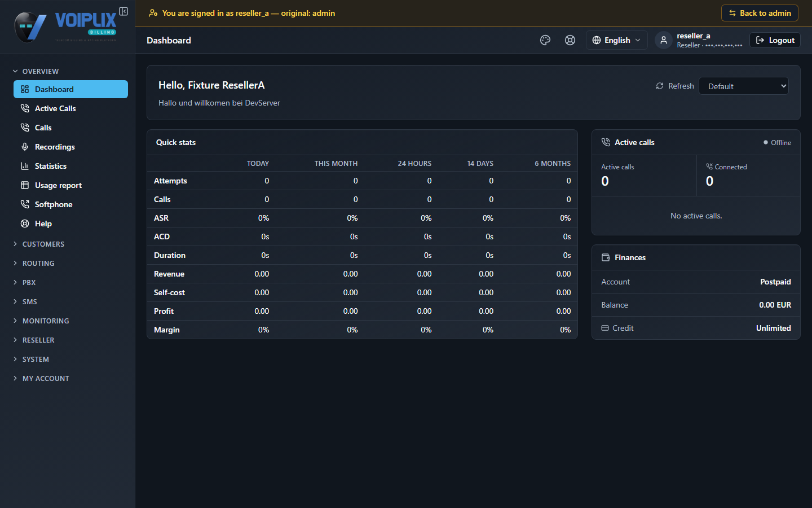Open Recordings menu item
The width and height of the screenshot is (812, 508).
point(70,147)
